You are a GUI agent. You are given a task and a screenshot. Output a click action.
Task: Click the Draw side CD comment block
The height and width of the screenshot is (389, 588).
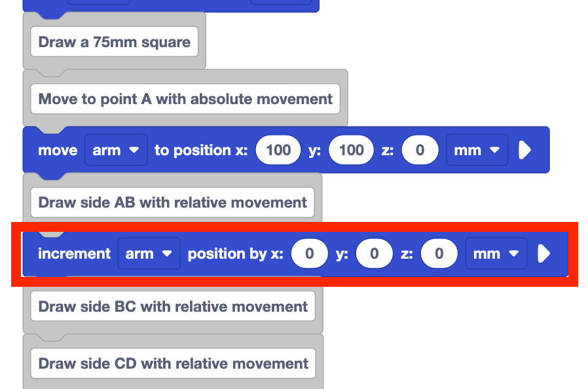tap(172, 363)
